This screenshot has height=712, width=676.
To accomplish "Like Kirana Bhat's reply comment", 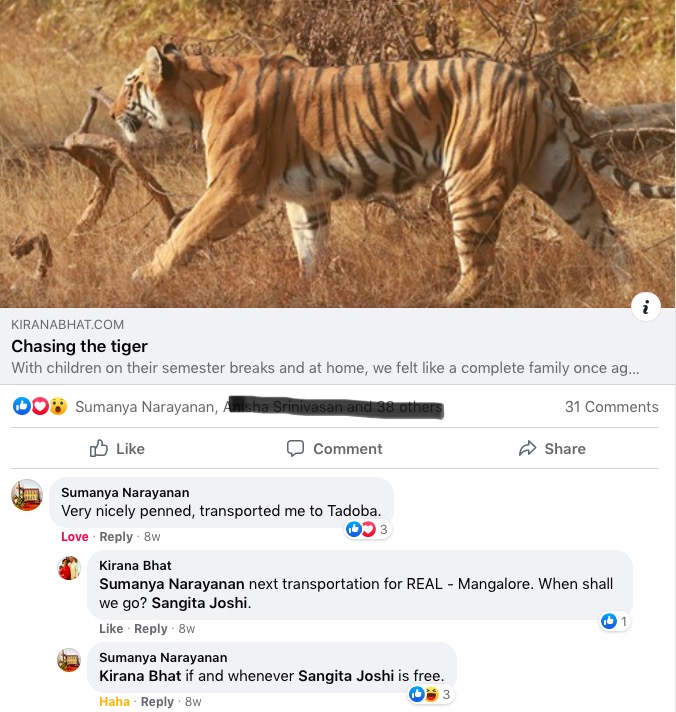I will coord(111,629).
